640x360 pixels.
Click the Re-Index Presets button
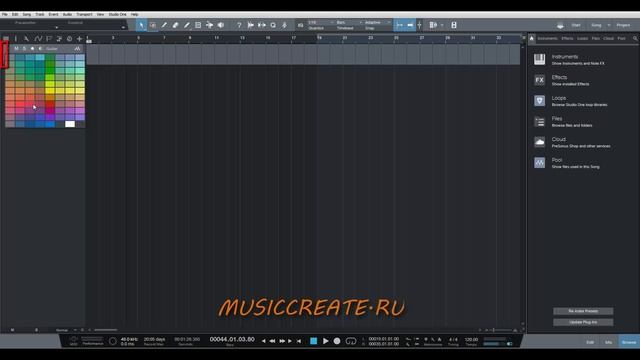[583, 311]
